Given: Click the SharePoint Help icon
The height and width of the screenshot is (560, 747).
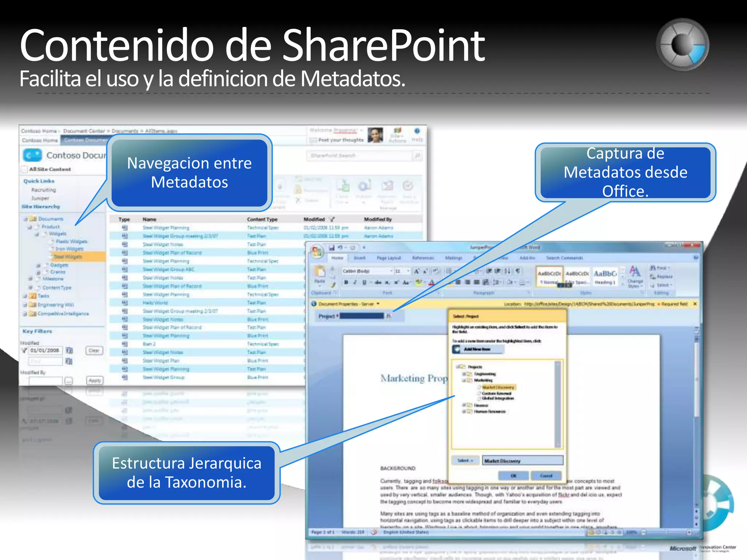Looking at the screenshot, I should click(x=417, y=131).
